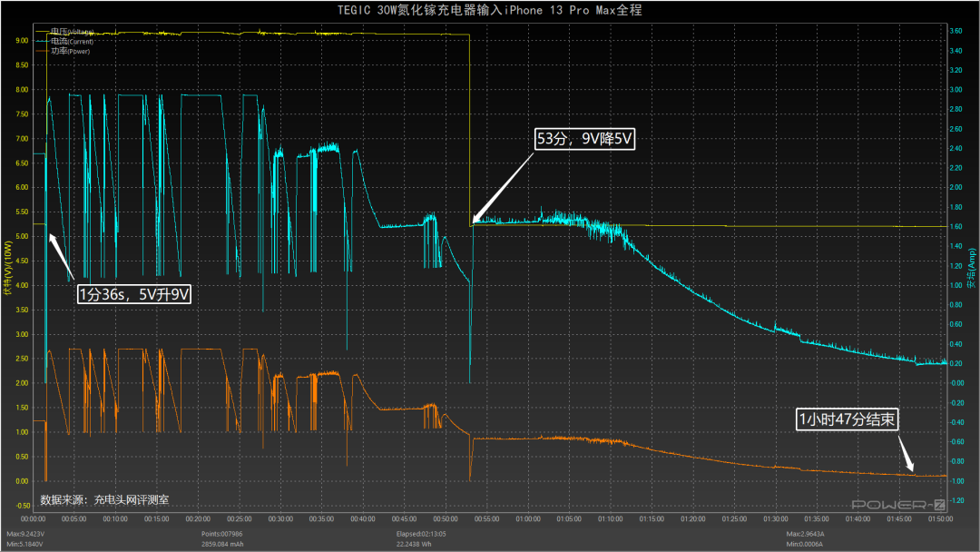980x552 pixels.
Task: Click the 00:00:00 time axis label
Action: 34,519
